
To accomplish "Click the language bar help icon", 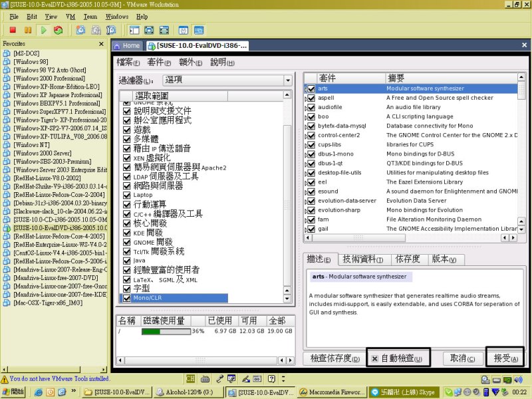I will click(x=271, y=378).
